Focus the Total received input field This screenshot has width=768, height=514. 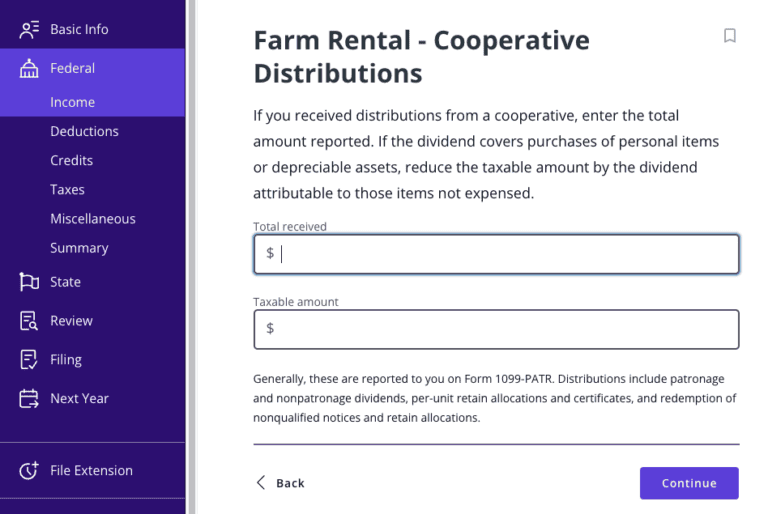pyautogui.click(x=505, y=254)
